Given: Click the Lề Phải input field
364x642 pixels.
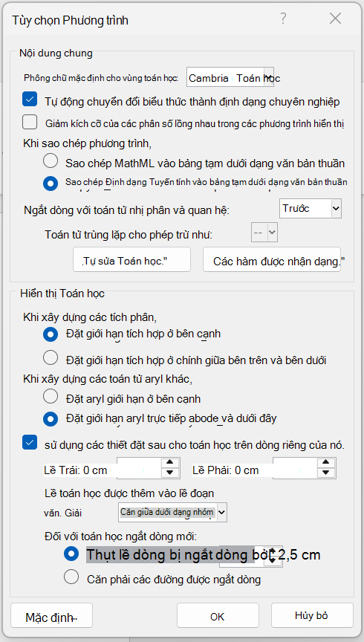Looking at the screenshot, I should point(295,468).
